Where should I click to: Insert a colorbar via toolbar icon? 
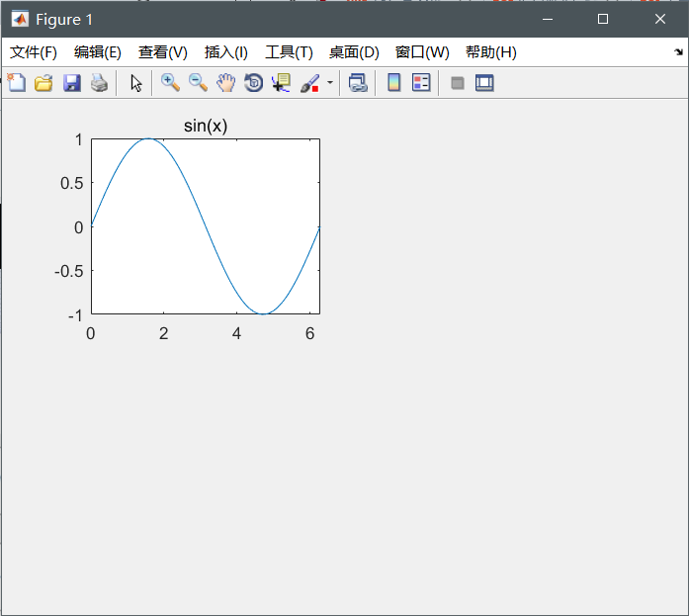point(394,83)
